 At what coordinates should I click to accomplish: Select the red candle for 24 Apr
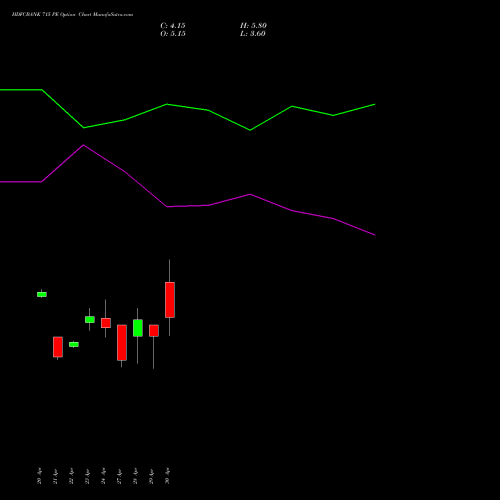pyautogui.click(x=106, y=323)
